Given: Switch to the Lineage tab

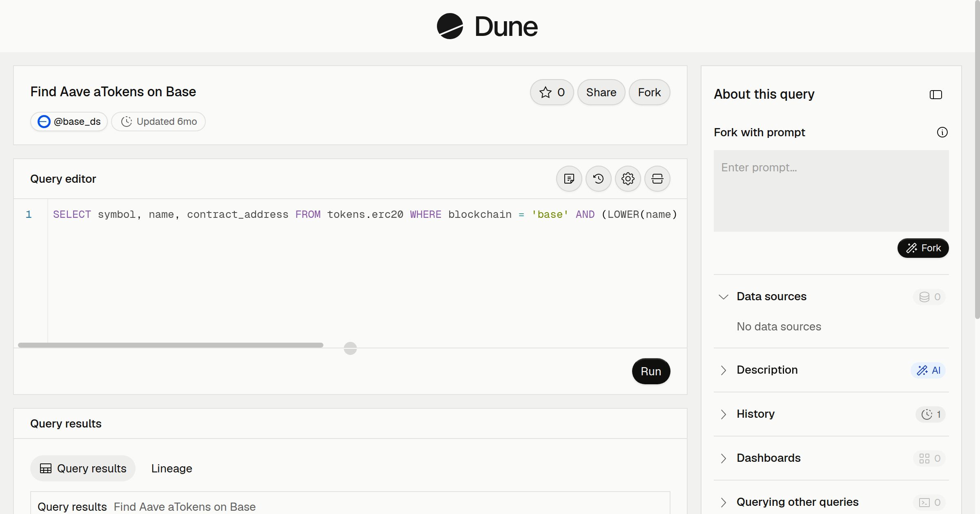Looking at the screenshot, I should [x=171, y=468].
